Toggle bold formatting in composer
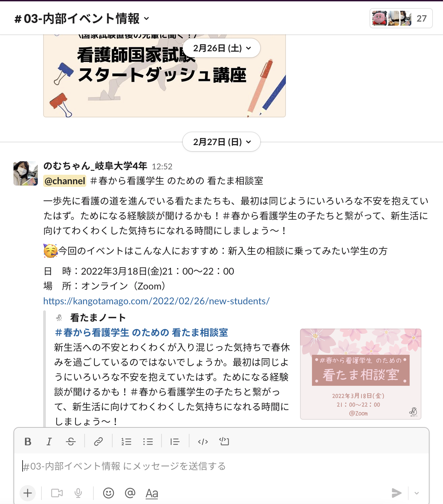This screenshot has width=443, height=504. coord(28,442)
